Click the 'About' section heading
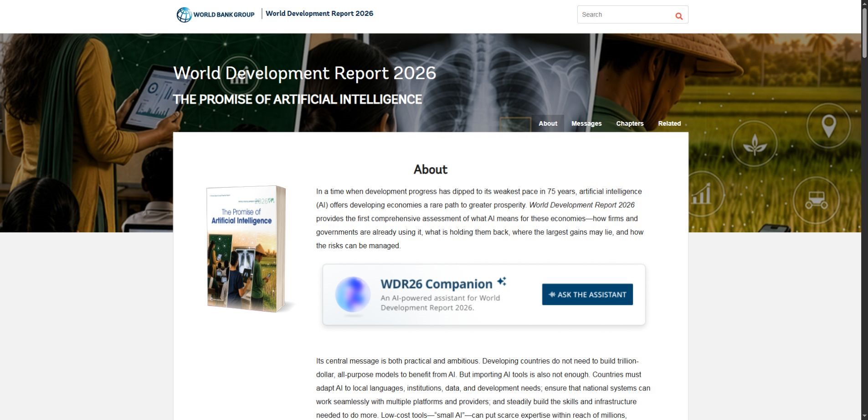The image size is (868, 420). pos(431,169)
